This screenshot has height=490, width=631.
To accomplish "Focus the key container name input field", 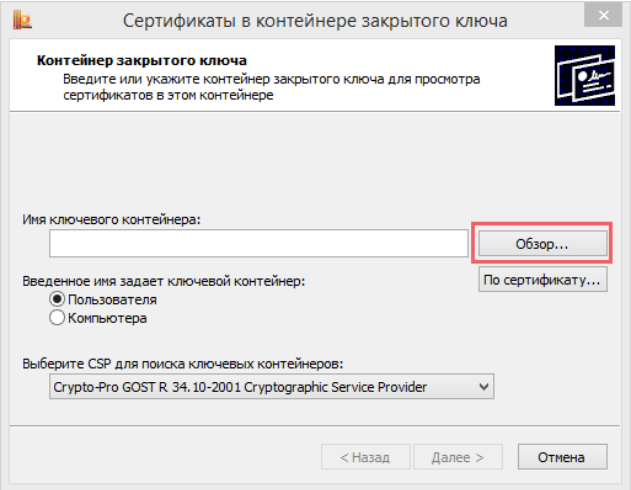I will coord(259,243).
